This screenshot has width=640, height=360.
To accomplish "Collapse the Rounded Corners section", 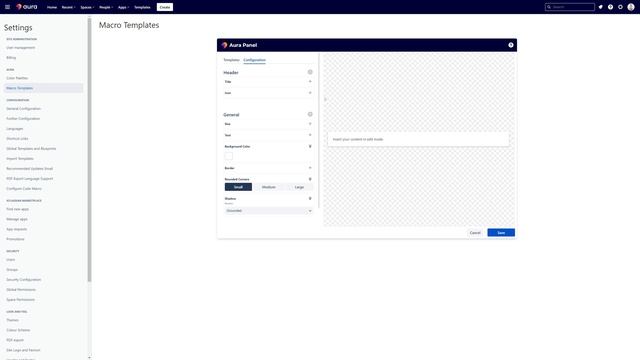I will 310,179.
